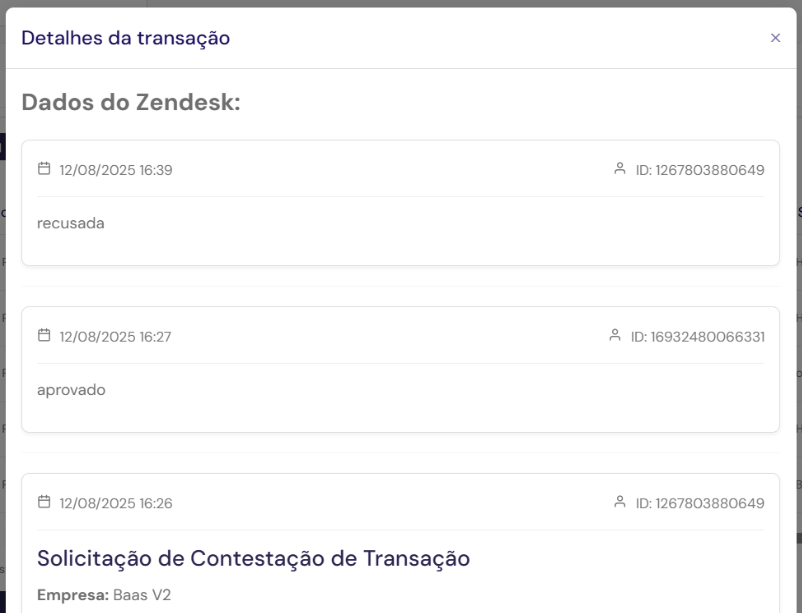Select the 12/08/2025 16:39 timestamp
This screenshot has height=613, width=802.
click(116, 170)
